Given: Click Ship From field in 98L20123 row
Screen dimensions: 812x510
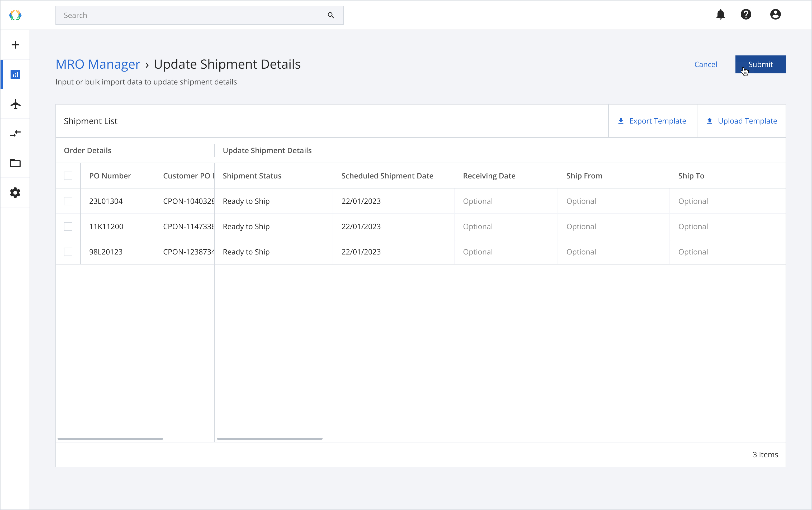Looking at the screenshot, I should point(614,252).
